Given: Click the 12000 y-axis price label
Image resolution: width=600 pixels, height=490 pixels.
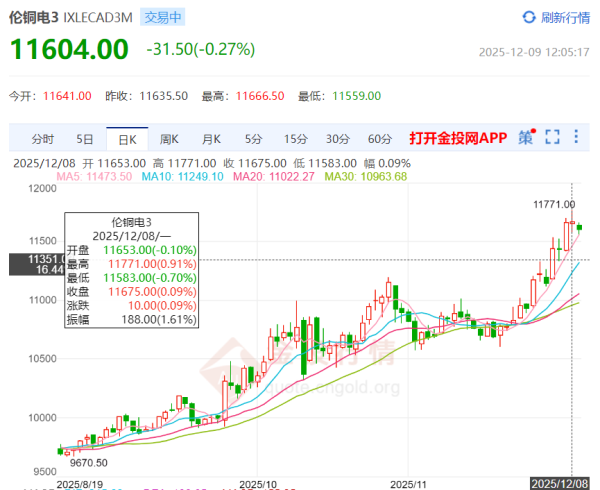Looking at the screenshot, I should [x=42, y=188].
